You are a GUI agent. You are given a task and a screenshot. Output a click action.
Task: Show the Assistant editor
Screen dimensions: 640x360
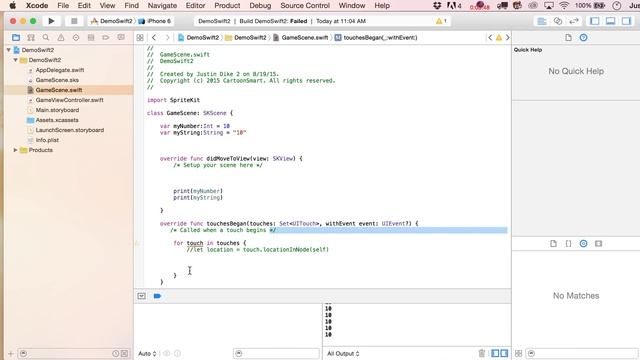(558, 21)
